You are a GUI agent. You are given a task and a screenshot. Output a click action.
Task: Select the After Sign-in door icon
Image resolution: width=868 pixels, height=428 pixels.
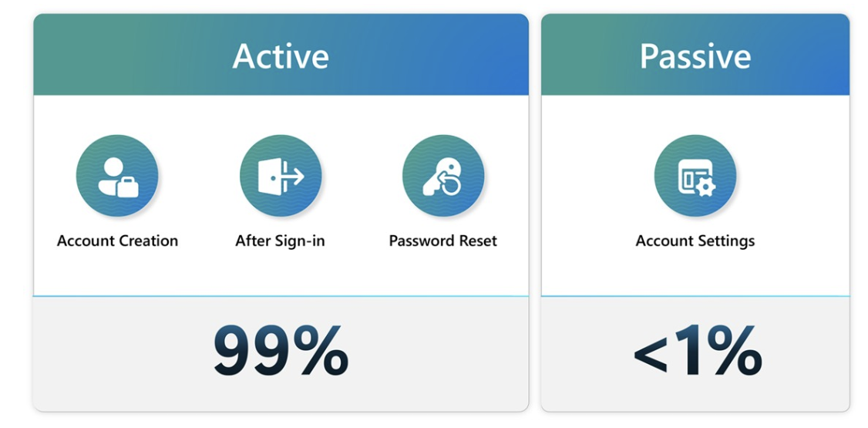(x=281, y=176)
